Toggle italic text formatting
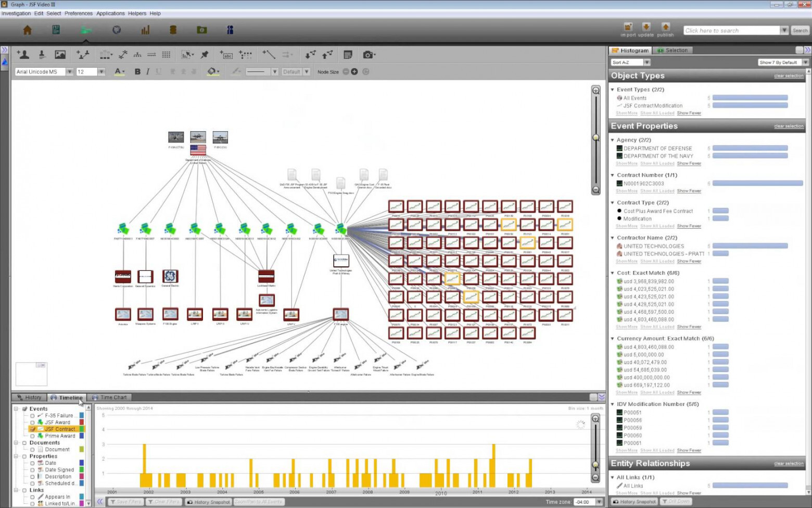This screenshot has width=812, height=508. tap(148, 72)
